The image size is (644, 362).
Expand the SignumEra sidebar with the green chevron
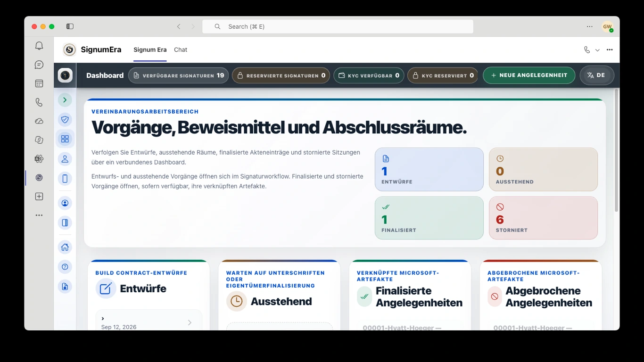(x=65, y=100)
